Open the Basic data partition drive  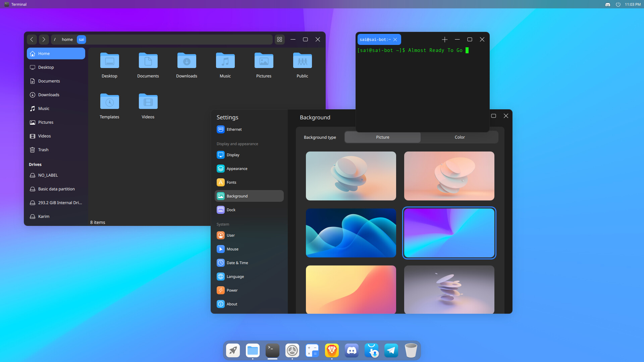(56, 189)
